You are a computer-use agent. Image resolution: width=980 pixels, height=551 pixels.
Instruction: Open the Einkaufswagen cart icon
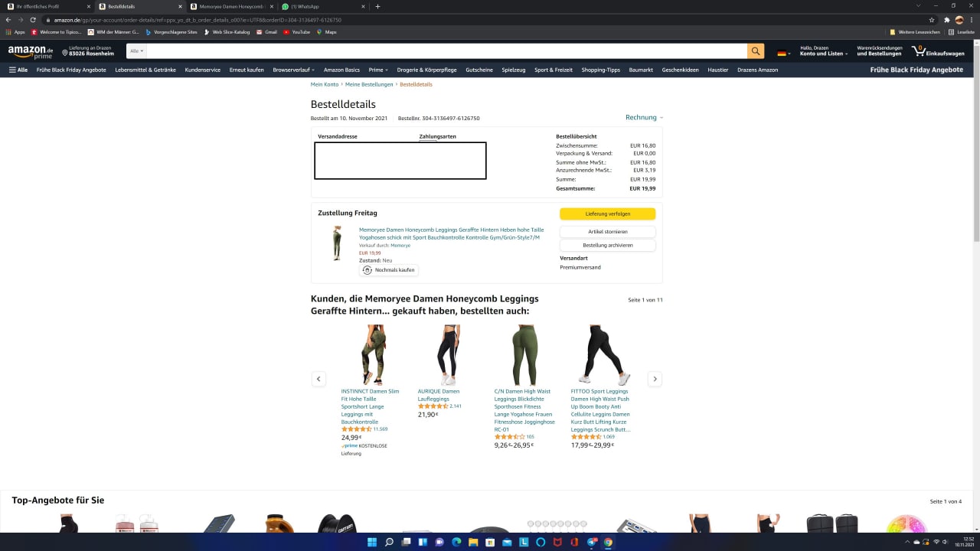pos(937,51)
